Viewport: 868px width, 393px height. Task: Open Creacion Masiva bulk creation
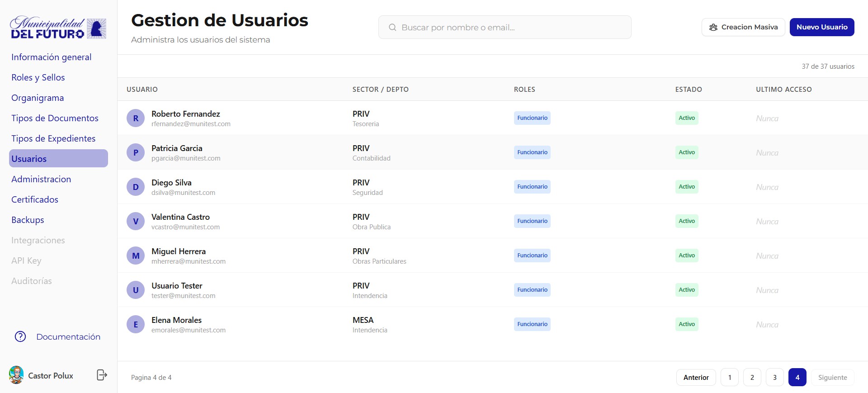(x=743, y=27)
